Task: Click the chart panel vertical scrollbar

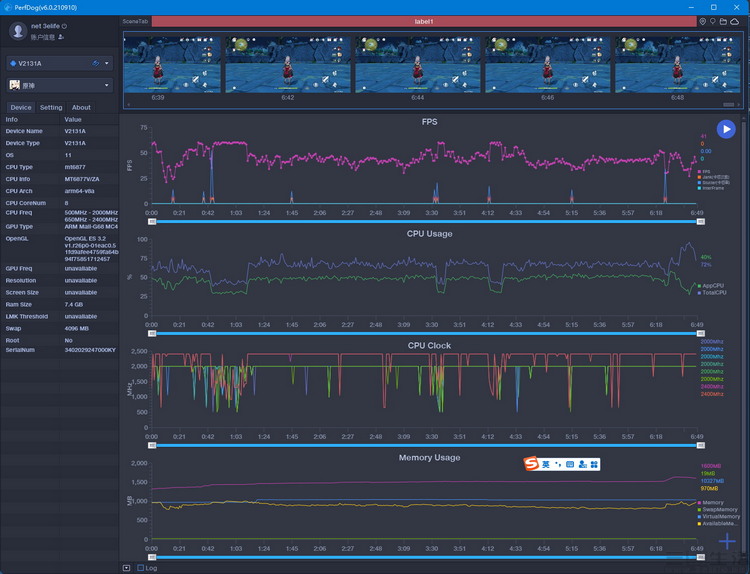Action: point(744,335)
